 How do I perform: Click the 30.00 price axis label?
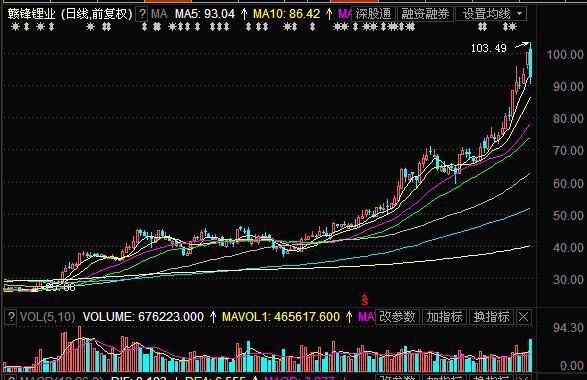(568, 280)
